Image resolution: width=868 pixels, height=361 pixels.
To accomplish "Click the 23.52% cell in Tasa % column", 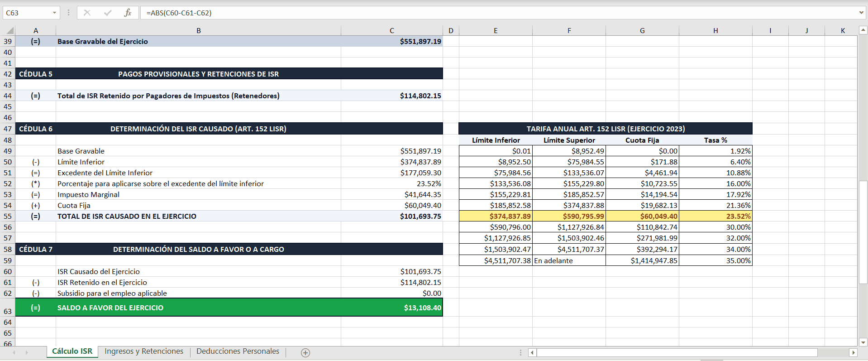I will pos(715,216).
